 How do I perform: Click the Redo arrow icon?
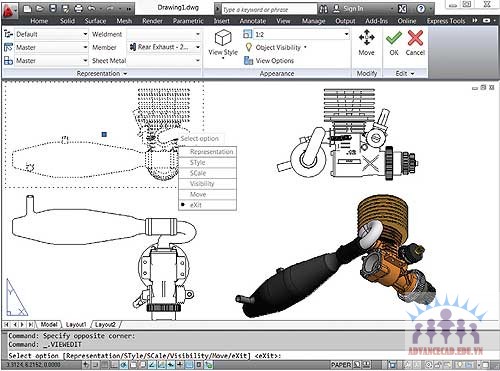(x=111, y=8)
